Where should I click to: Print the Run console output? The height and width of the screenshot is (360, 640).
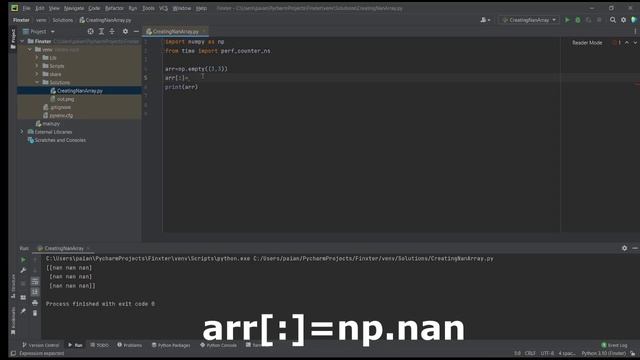click(x=35, y=303)
